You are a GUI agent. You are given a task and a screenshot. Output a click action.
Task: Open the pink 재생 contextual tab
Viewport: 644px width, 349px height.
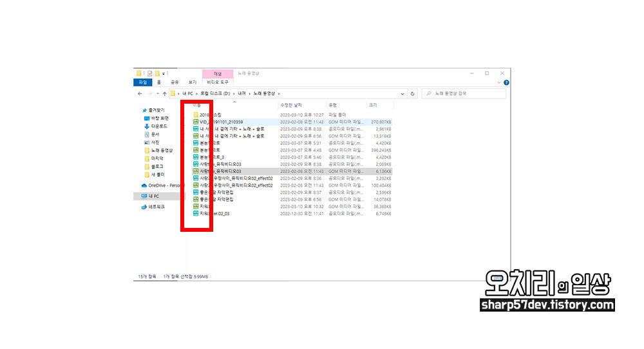tap(218, 73)
